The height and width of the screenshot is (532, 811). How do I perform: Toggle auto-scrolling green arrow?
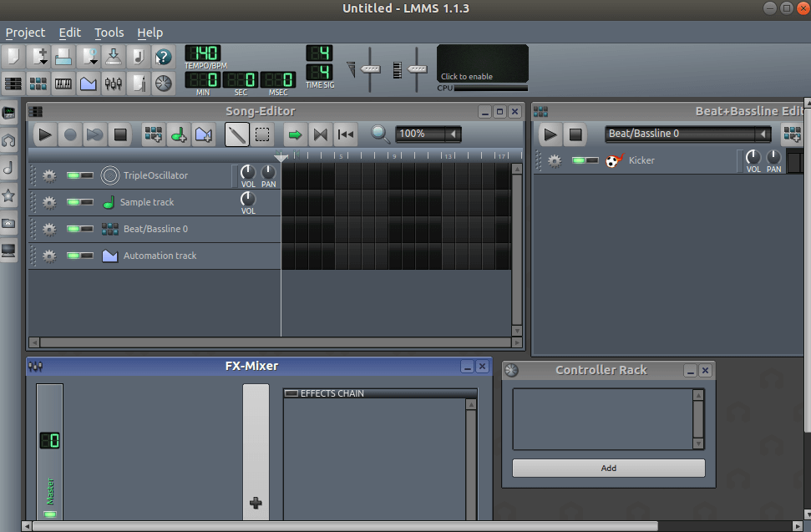pyautogui.click(x=296, y=135)
